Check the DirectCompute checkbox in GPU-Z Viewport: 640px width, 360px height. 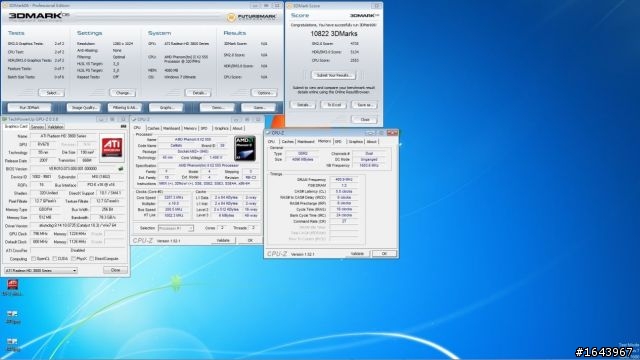click(91, 259)
